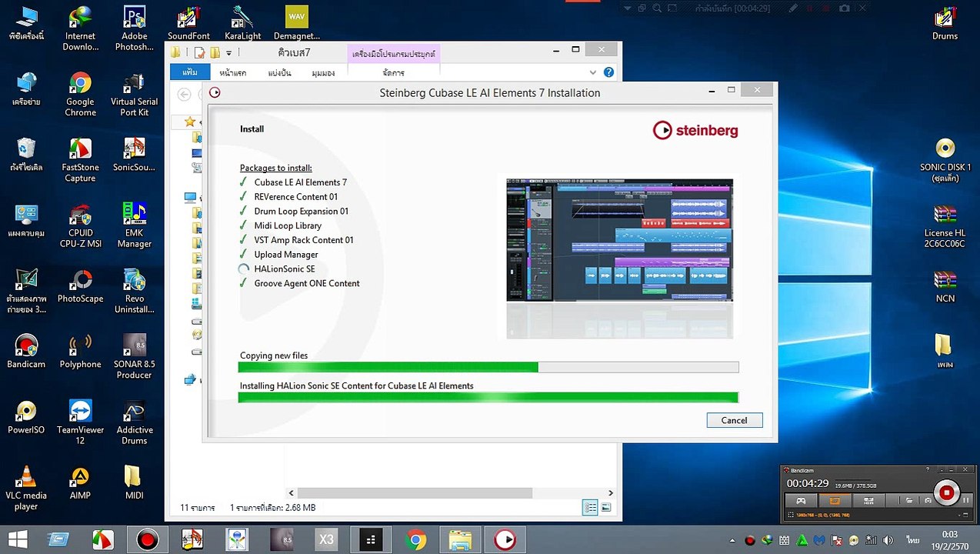Image resolution: width=980 pixels, height=554 pixels.
Task: Select SONIC DISK 1 desktop icon
Action: coord(945,160)
